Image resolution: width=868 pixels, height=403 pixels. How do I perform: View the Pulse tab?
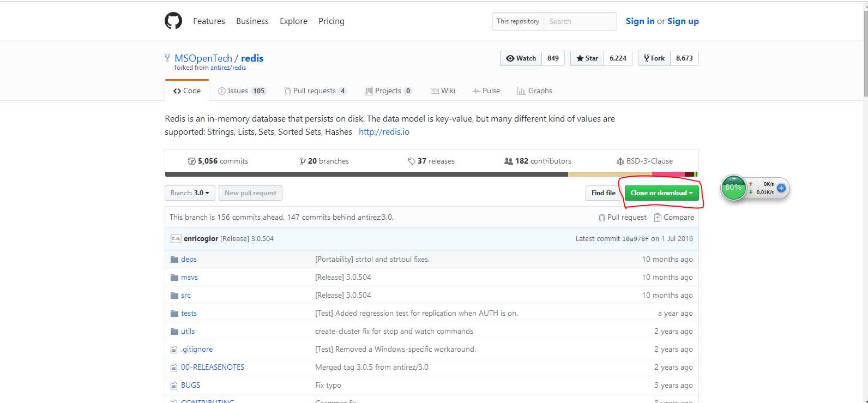[486, 91]
